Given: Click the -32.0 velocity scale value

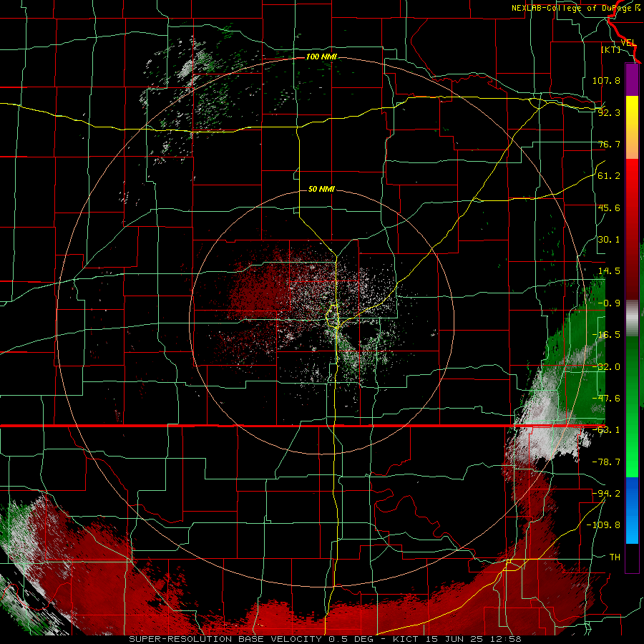Looking at the screenshot, I should [606, 367].
